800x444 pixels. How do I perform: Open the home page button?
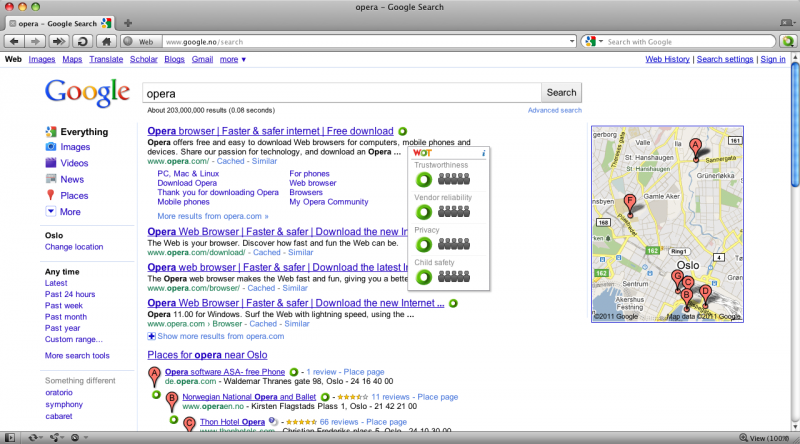106,41
